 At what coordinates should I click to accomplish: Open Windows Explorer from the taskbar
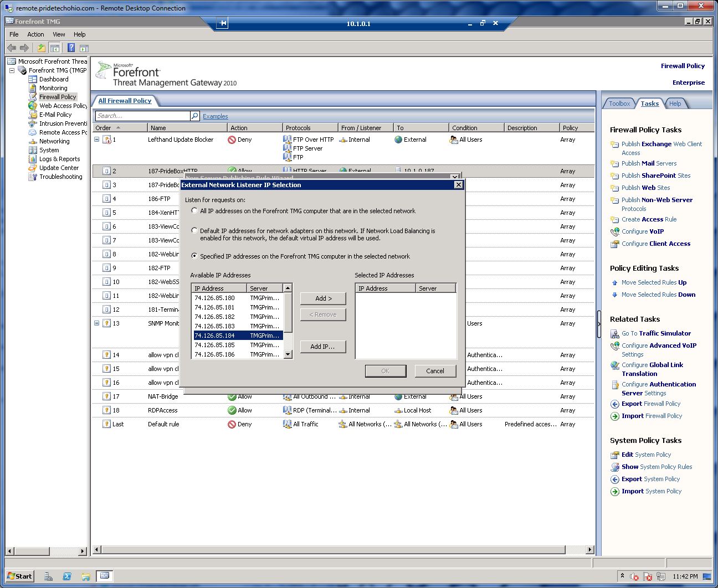[x=86, y=576]
